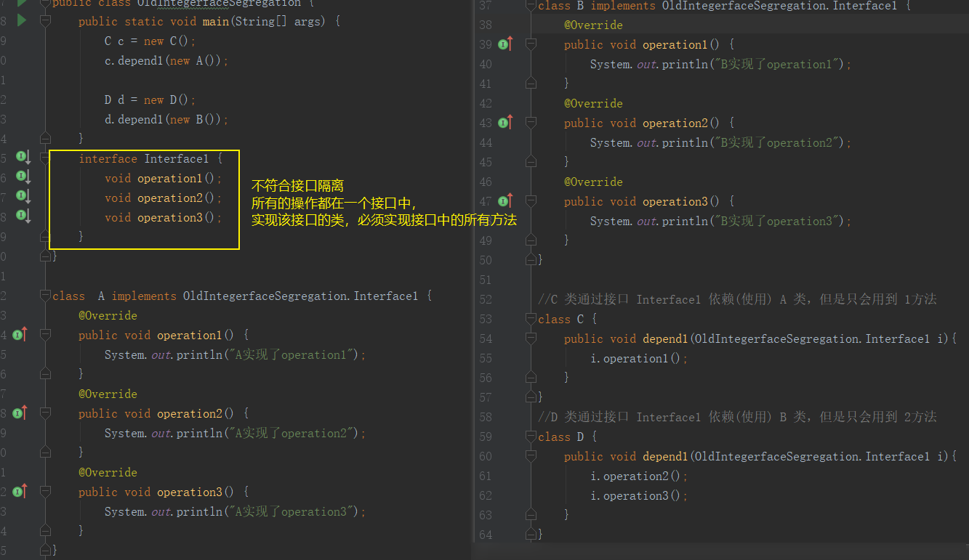This screenshot has width=969, height=560.
Task: Click the @Override annotation on line 42
Action: (x=593, y=103)
